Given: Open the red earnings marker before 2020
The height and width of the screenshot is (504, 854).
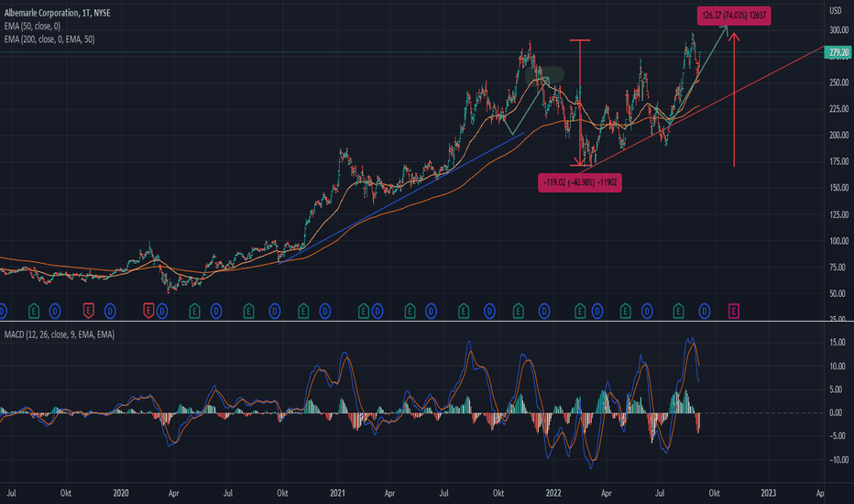Looking at the screenshot, I should point(88,312).
